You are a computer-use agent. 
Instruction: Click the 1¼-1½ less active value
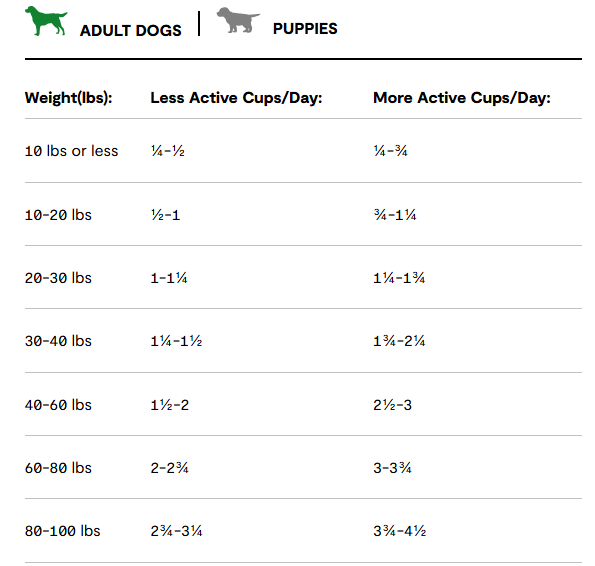tap(176, 341)
